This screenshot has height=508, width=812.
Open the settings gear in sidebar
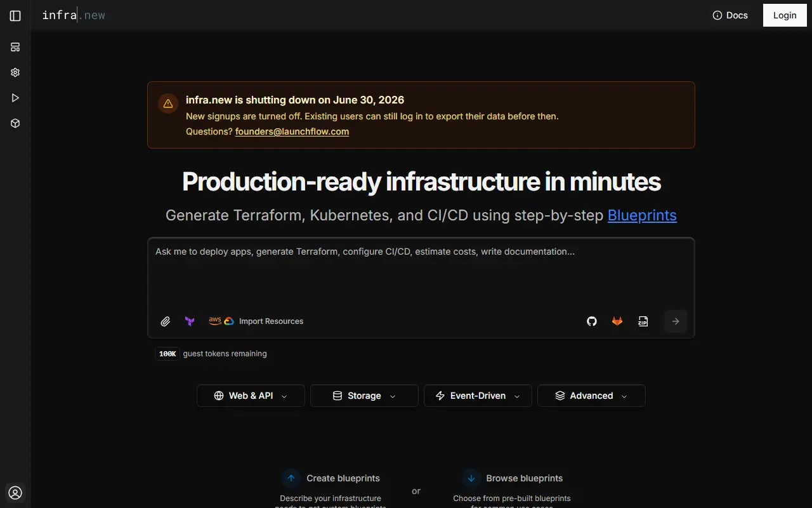point(15,72)
